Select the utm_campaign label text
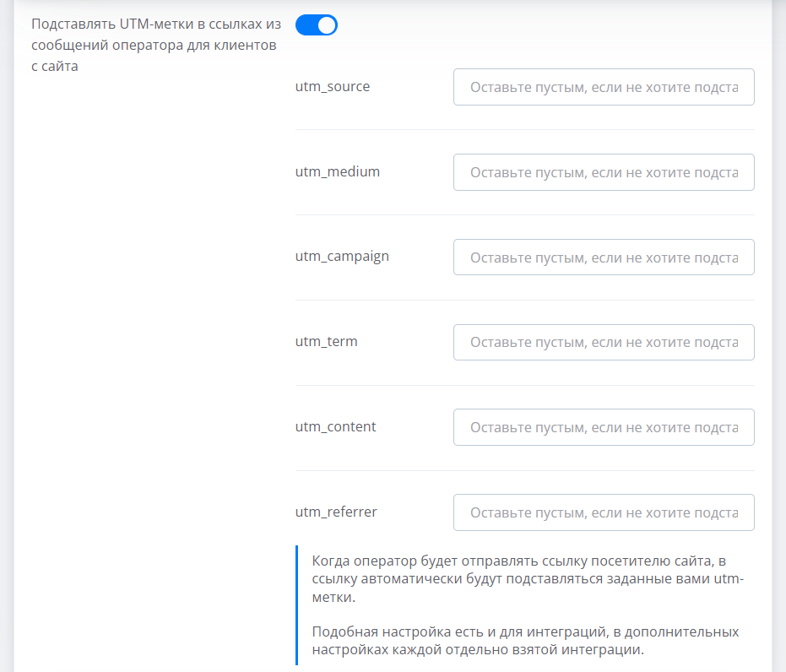786x672 pixels. pyautogui.click(x=342, y=257)
